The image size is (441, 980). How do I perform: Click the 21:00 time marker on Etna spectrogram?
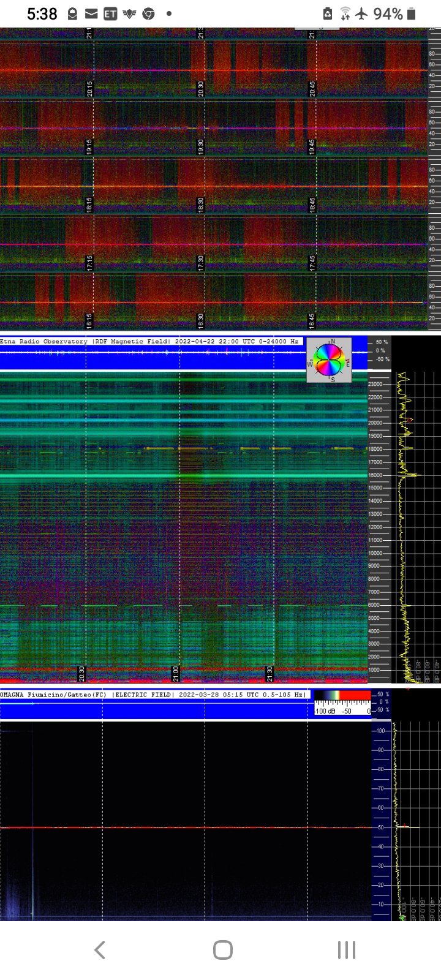pos(175,674)
